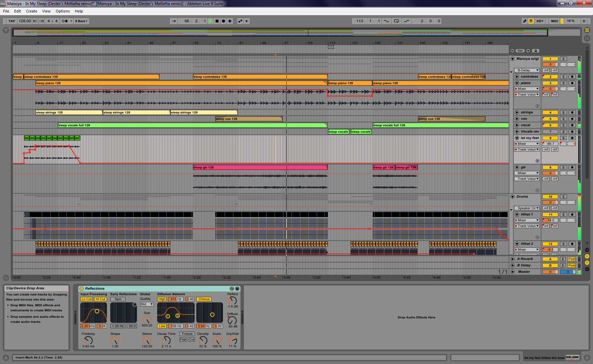The width and height of the screenshot is (593, 364).
Task: Click the tempo field 128.00
Action: click(25, 21)
